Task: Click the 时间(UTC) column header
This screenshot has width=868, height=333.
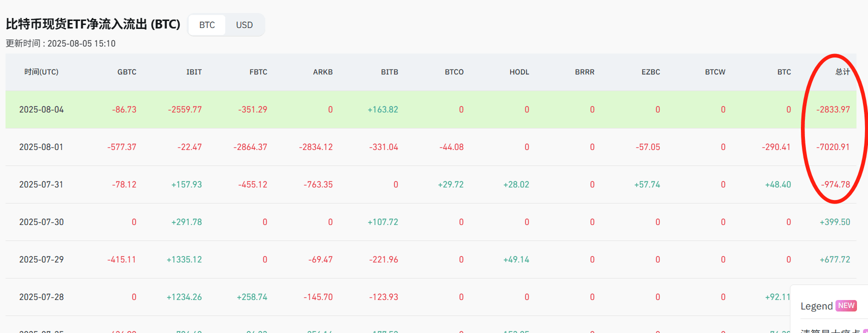Action: (42, 72)
